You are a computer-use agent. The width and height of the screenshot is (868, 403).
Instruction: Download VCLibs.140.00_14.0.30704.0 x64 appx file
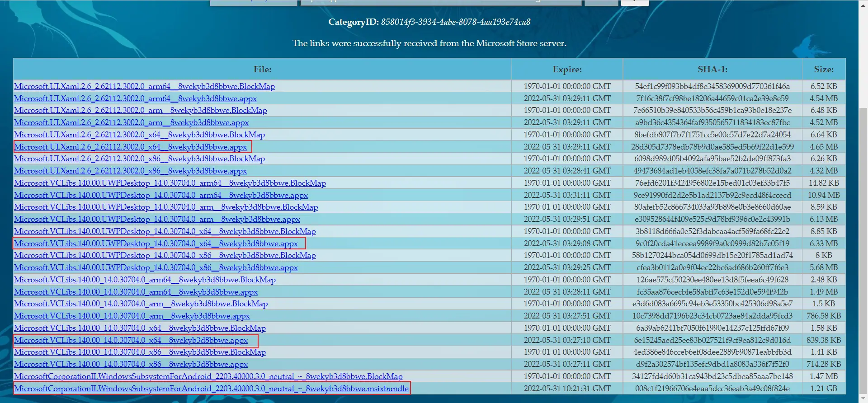pos(131,340)
